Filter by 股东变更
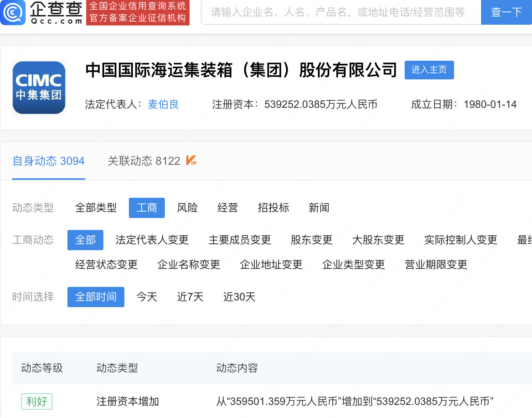This screenshot has width=532, height=418. click(x=312, y=240)
